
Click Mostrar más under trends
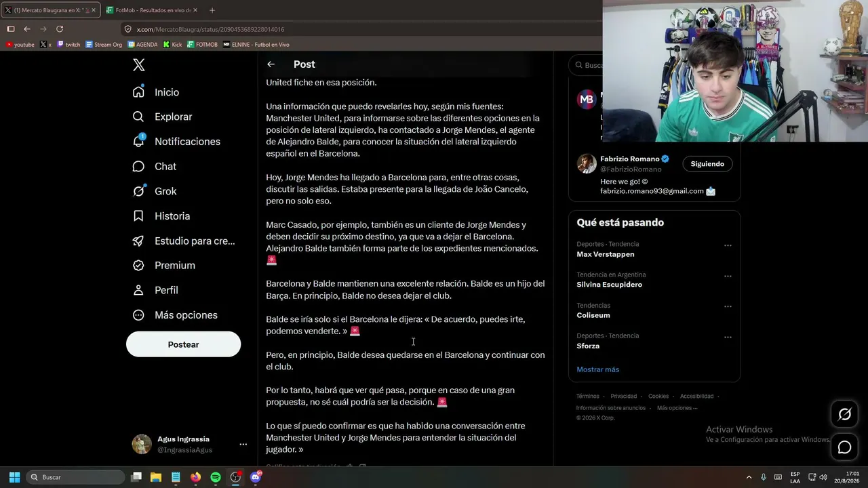point(597,369)
